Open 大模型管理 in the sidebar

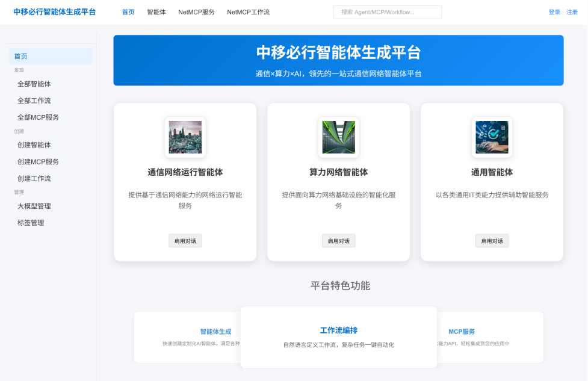pyautogui.click(x=34, y=206)
